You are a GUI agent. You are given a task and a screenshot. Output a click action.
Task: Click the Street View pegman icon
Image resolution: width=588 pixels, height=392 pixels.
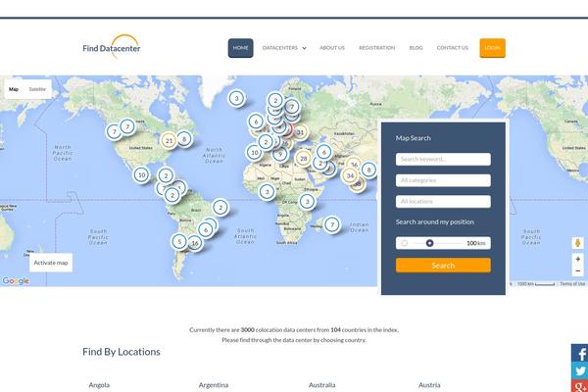577,243
